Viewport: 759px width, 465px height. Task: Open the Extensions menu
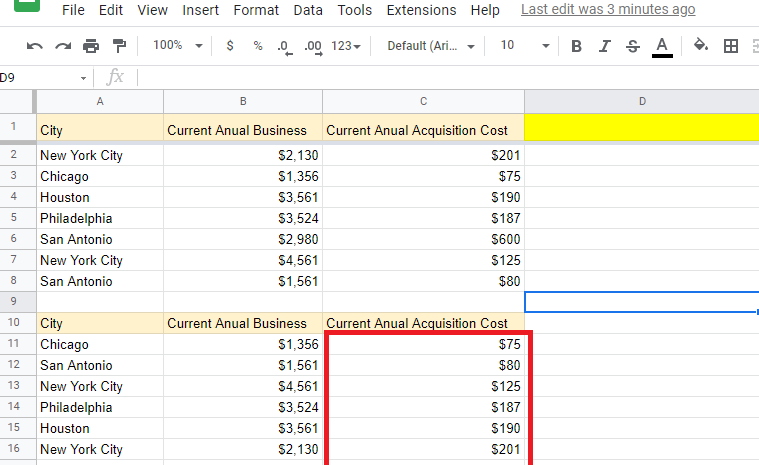(x=421, y=10)
